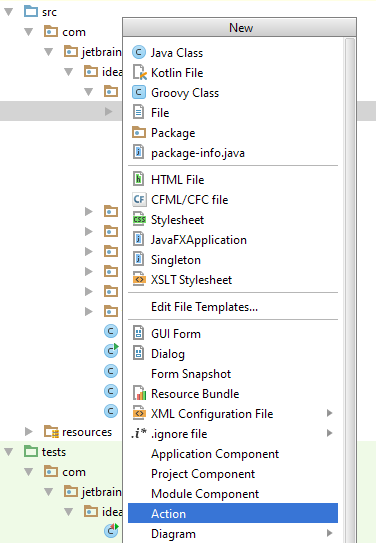Click the Kotlin File icon
Image resolution: width=376 pixels, height=545 pixels.
(140, 73)
